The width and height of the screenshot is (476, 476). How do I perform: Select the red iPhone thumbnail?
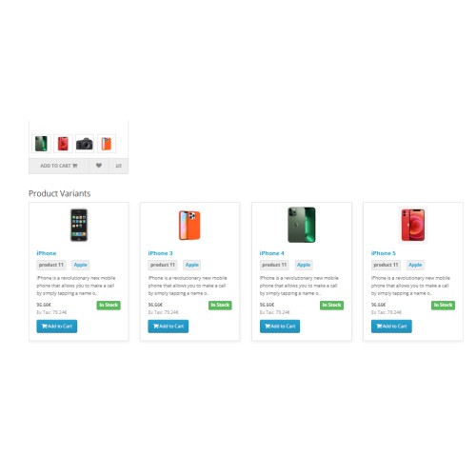tap(63, 144)
